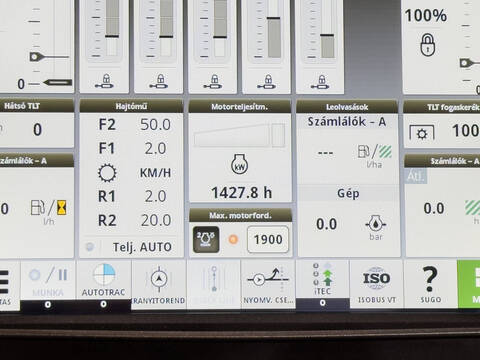Select the 1900 max engine rpm field
This screenshot has width=480, height=360.
pyautogui.click(x=268, y=239)
